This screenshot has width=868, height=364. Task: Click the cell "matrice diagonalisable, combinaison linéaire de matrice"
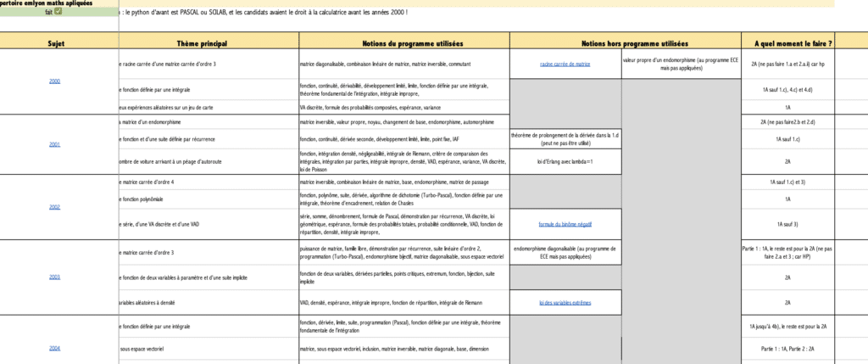404,64
